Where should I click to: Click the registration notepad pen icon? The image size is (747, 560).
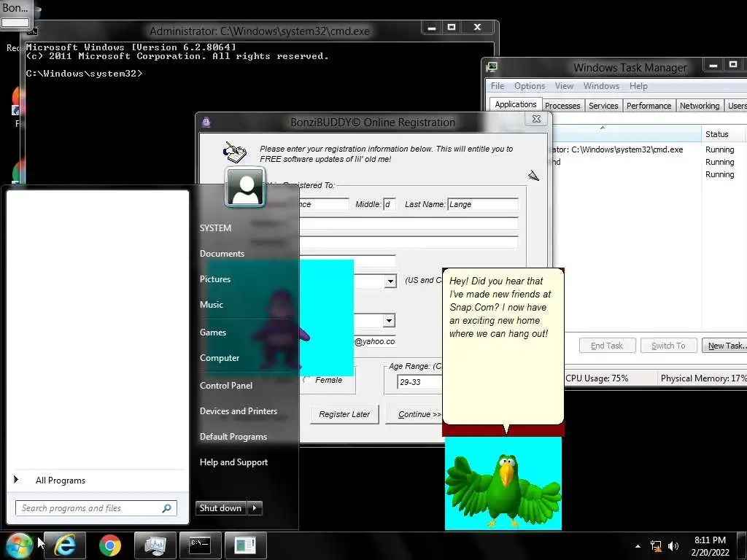coord(234,152)
